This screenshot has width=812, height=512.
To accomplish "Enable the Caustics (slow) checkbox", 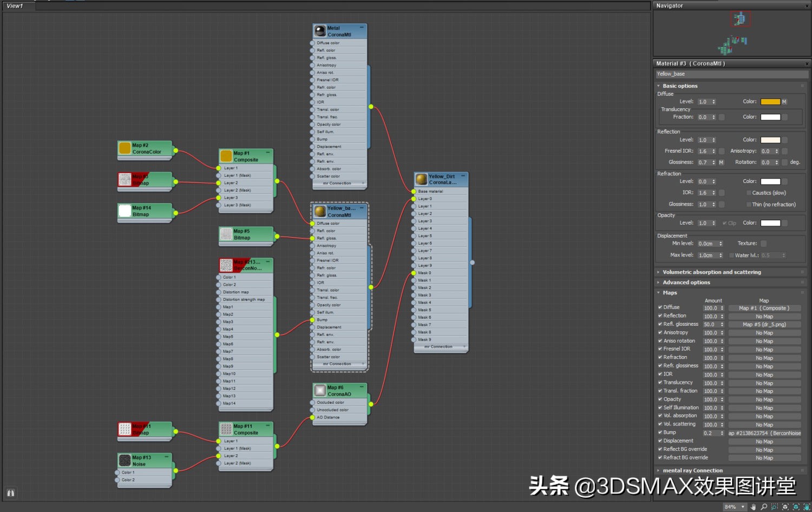I will pos(749,193).
